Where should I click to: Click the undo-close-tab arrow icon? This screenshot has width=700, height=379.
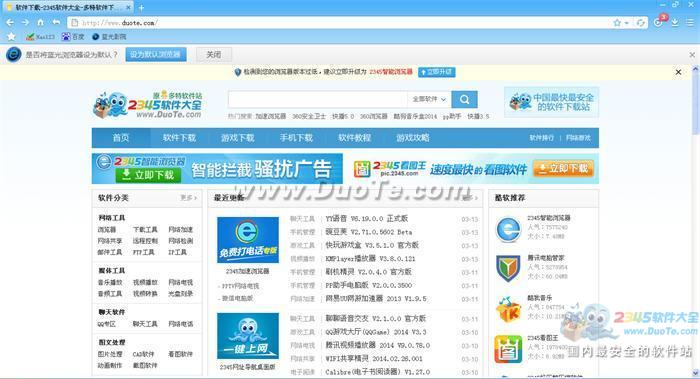(56, 22)
